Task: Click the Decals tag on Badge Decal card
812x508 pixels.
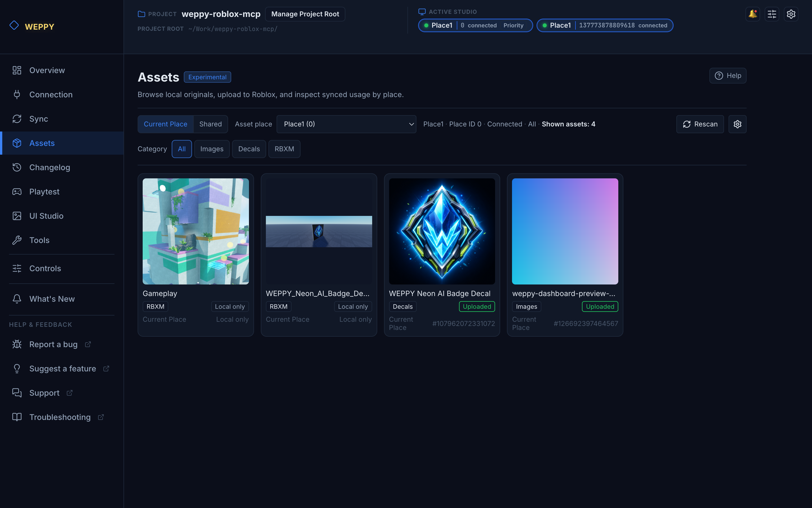Action: click(x=403, y=306)
